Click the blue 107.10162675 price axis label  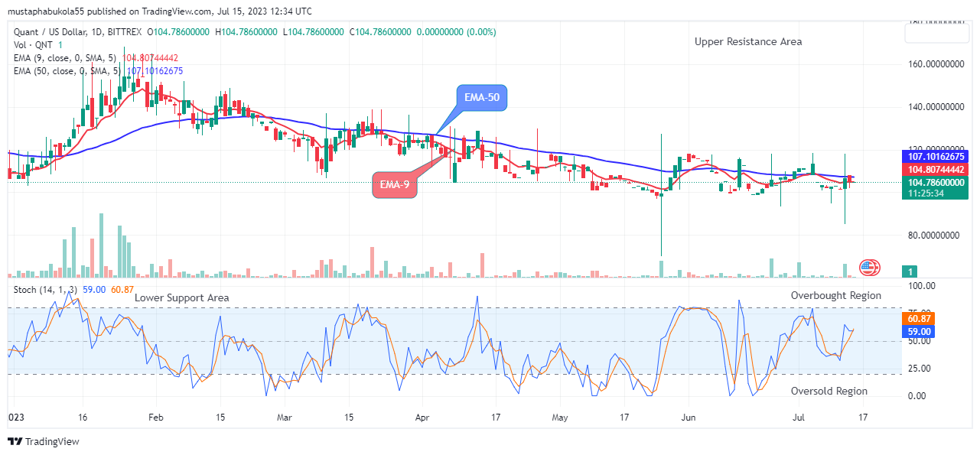(936, 156)
